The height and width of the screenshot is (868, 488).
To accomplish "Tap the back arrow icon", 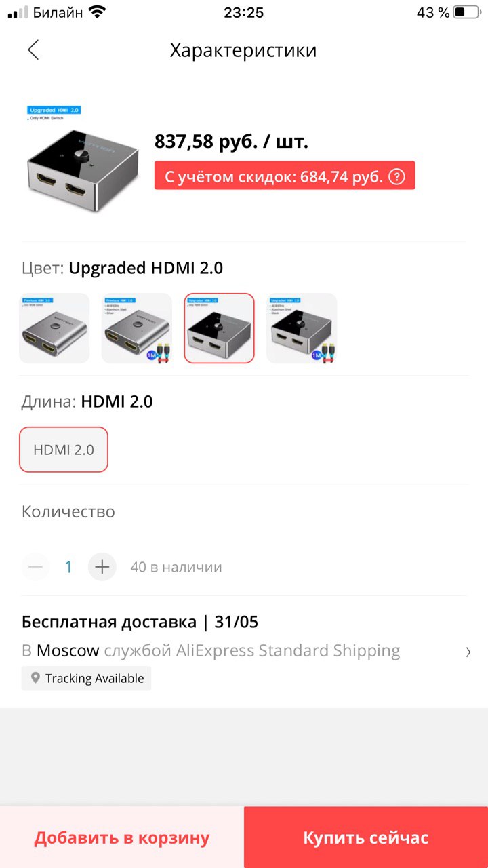I will (33, 50).
